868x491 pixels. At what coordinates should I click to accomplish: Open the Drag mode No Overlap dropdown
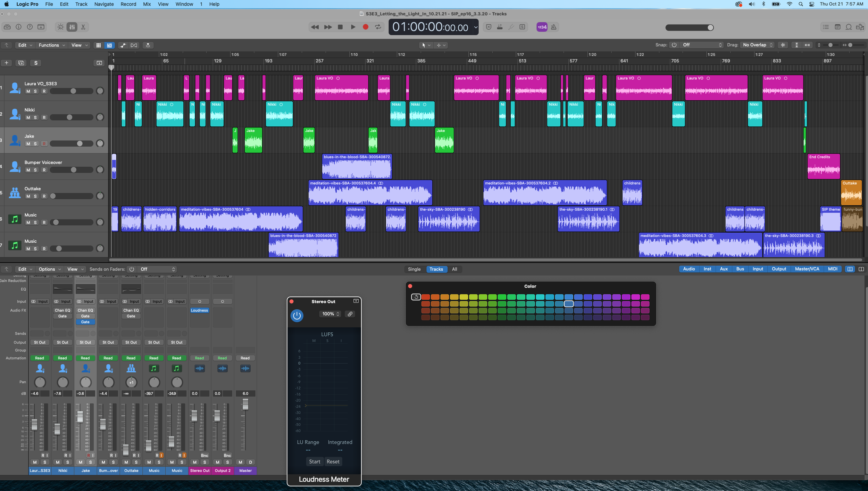(758, 45)
